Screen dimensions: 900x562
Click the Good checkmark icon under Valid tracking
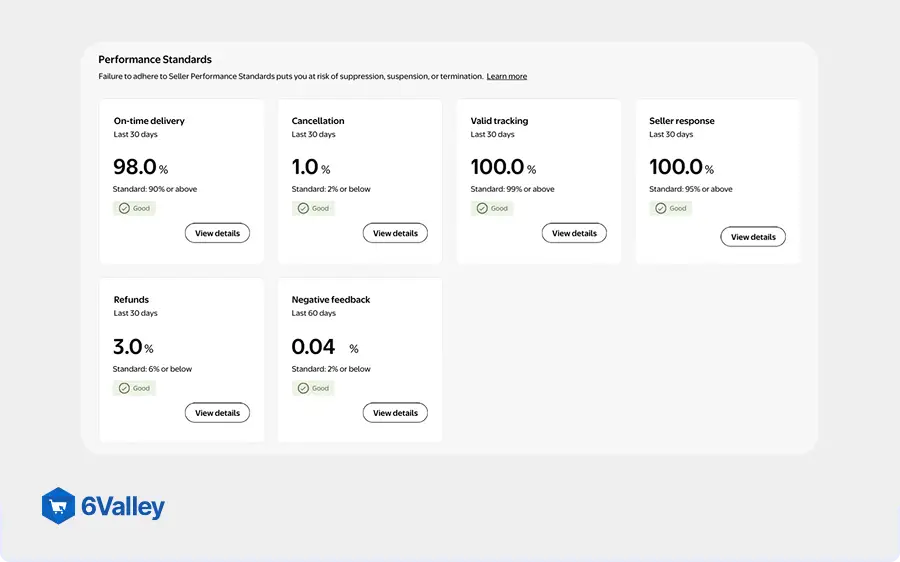[482, 208]
